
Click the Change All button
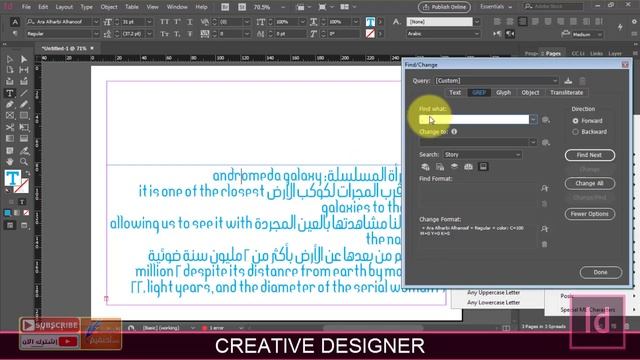(589, 183)
